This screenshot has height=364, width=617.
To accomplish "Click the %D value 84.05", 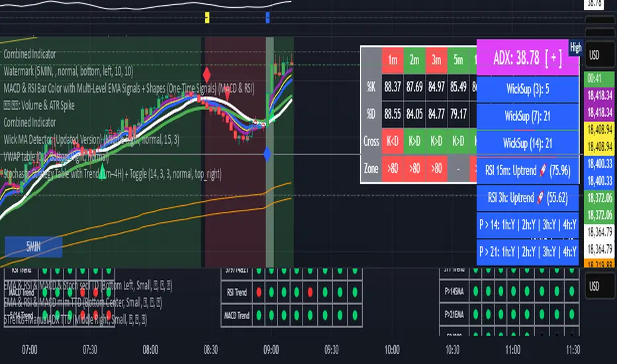I will coord(414,114).
